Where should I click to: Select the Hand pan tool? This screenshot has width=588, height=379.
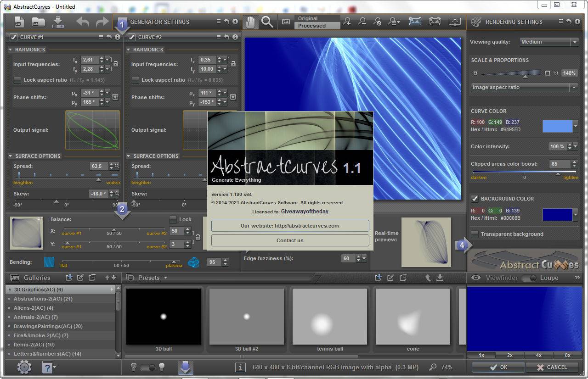(251, 22)
